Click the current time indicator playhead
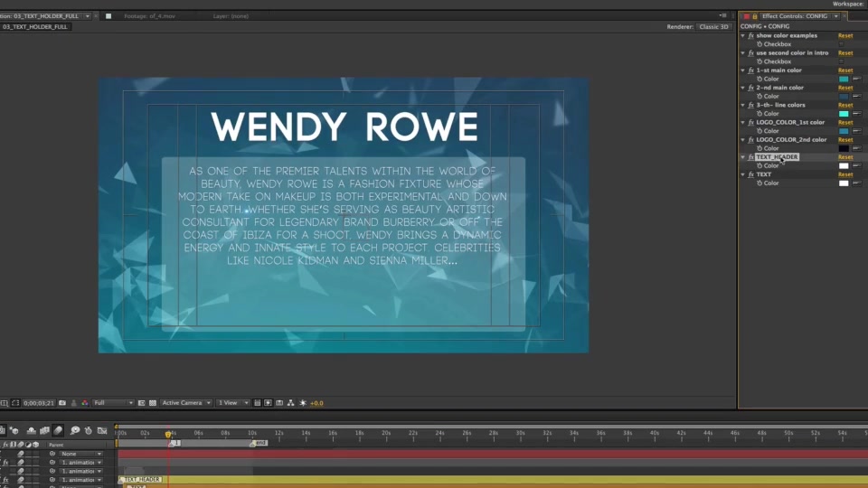This screenshot has height=488, width=868. tap(168, 434)
